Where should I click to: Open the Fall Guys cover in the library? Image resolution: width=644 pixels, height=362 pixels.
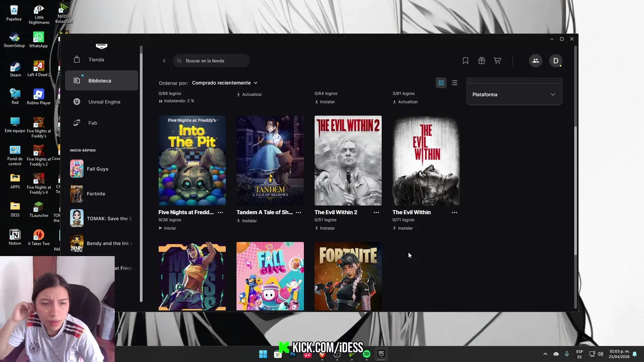click(270, 276)
